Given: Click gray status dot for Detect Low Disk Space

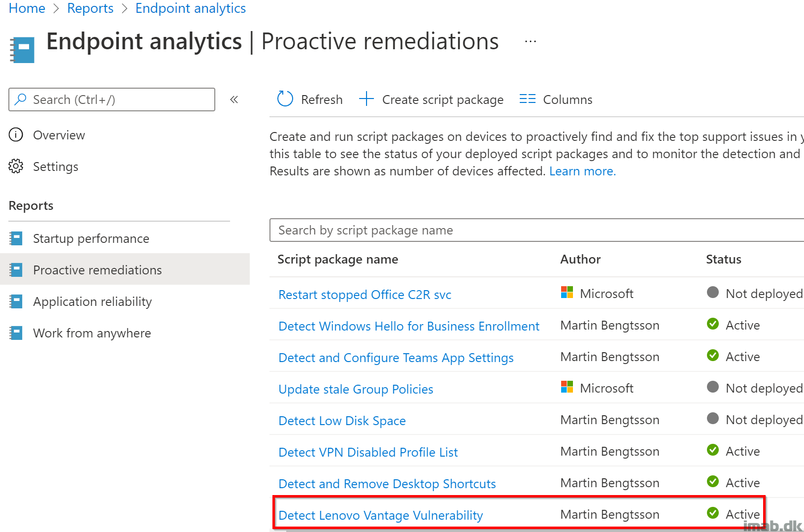Looking at the screenshot, I should tap(713, 418).
